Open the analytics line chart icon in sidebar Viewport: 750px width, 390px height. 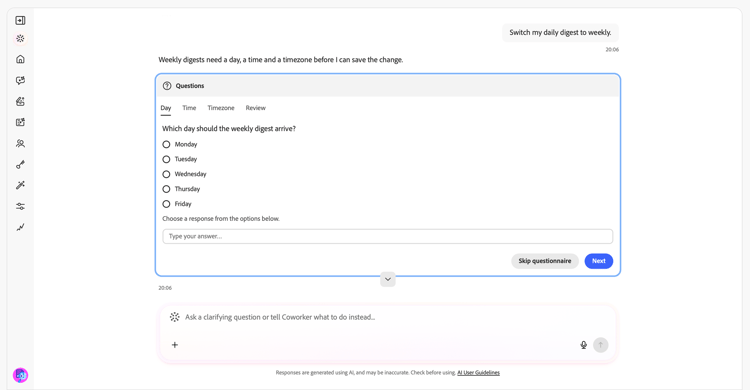pos(20,227)
